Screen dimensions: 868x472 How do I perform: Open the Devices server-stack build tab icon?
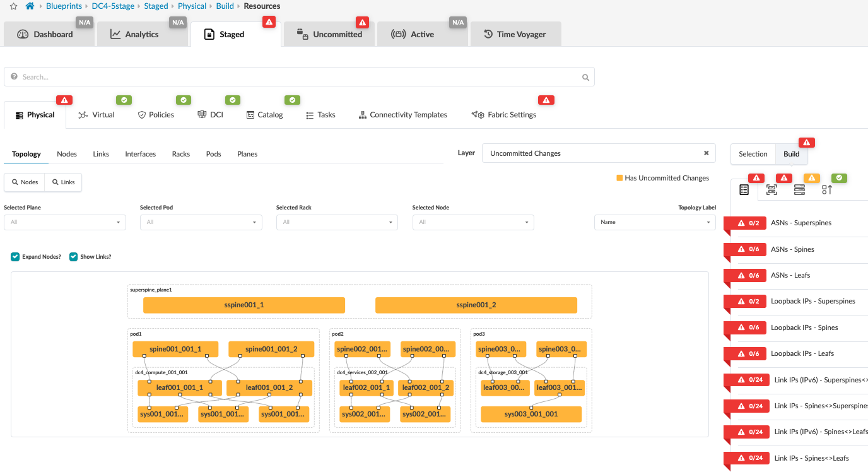[799, 189]
